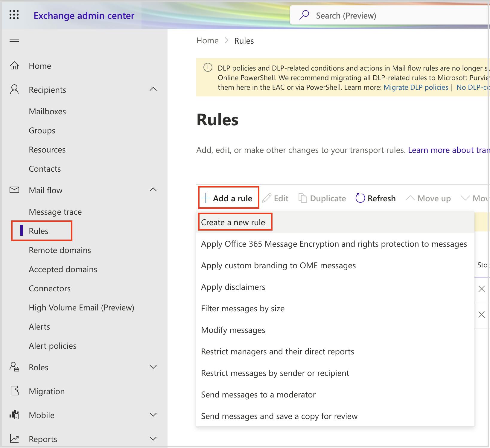Expand the Roles section chevron
Screen dimensions: 490x448
tap(153, 367)
